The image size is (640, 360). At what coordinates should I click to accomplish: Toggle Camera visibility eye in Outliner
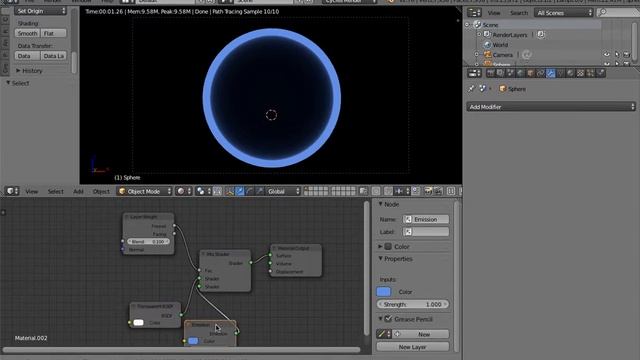(x=607, y=54)
